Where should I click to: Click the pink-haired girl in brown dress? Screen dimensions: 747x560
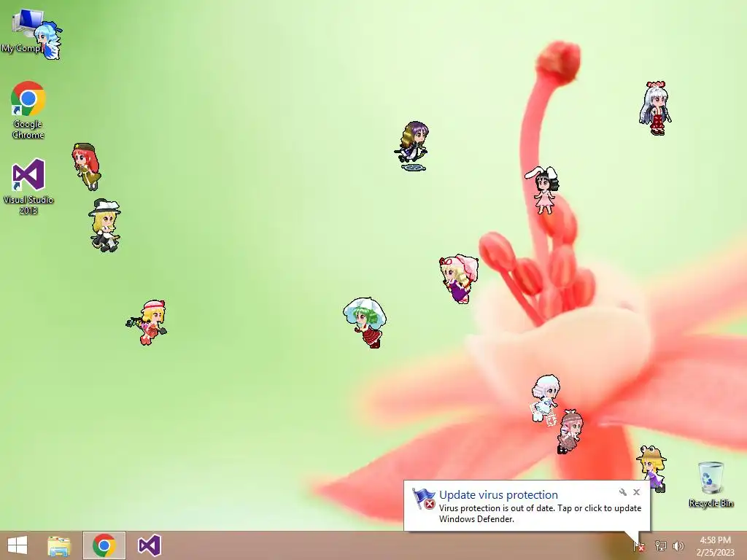(x=570, y=432)
